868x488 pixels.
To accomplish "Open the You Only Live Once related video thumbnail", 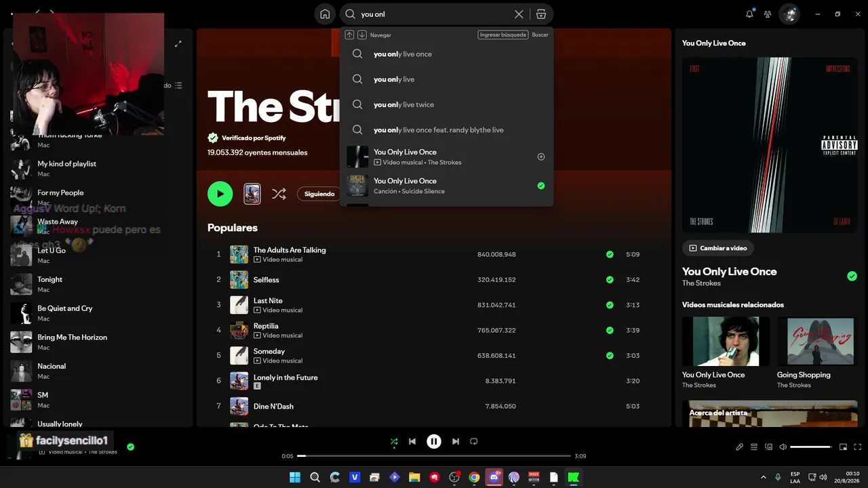I will pyautogui.click(x=726, y=341).
